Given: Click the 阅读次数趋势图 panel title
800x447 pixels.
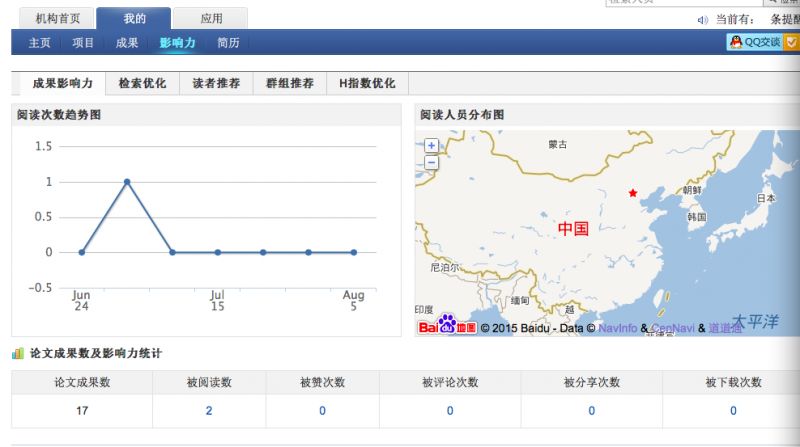Looking at the screenshot, I should coord(59,115).
